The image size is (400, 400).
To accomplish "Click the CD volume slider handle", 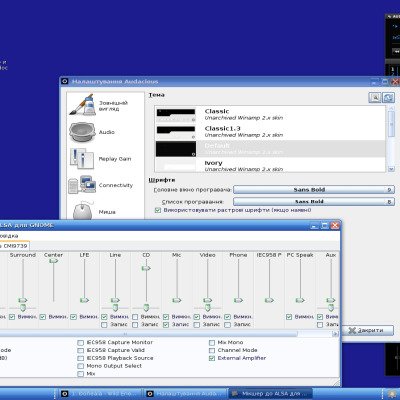I will (x=146, y=268).
